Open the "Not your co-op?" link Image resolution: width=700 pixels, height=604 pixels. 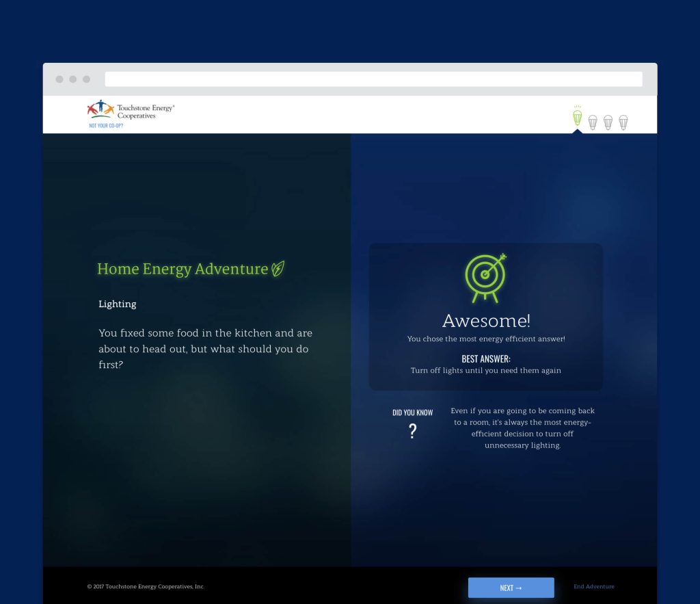click(x=106, y=126)
